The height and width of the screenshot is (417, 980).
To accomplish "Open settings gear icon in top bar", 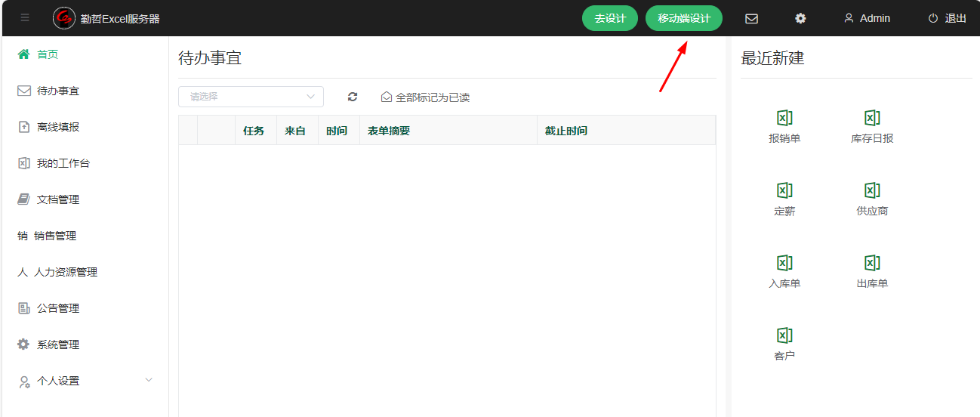I will (800, 18).
